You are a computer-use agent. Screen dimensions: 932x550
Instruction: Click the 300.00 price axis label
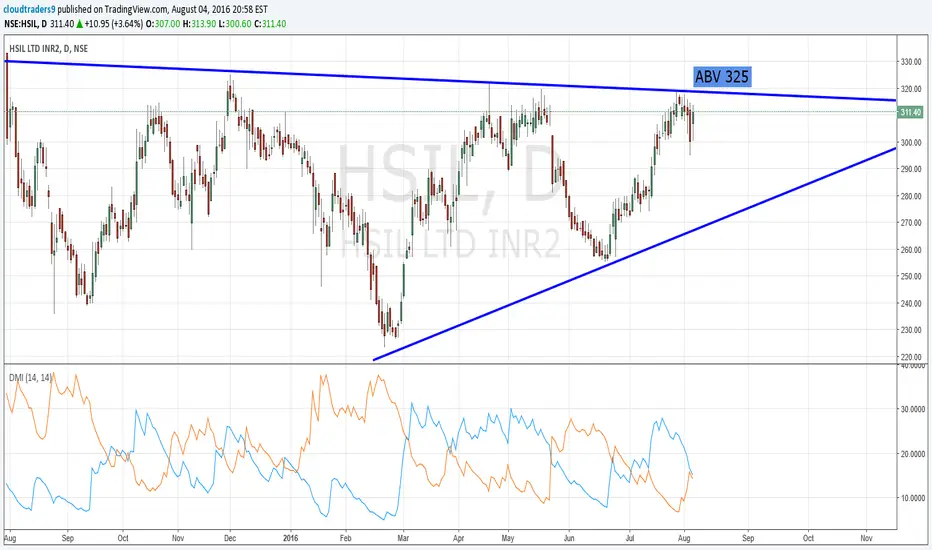pyautogui.click(x=911, y=143)
